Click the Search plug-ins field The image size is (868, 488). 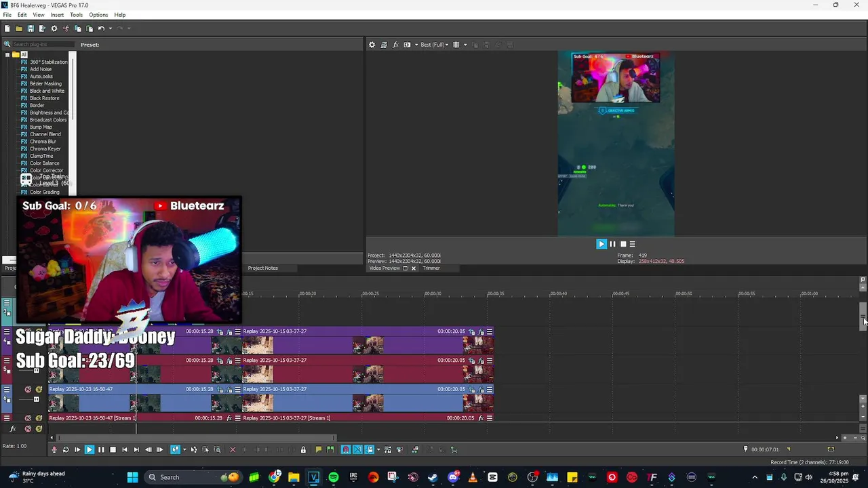(42, 45)
